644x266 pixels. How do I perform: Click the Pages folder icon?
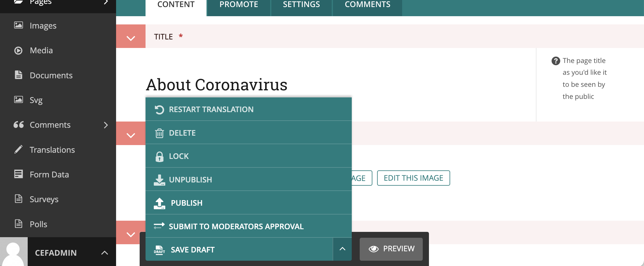pos(19,2)
